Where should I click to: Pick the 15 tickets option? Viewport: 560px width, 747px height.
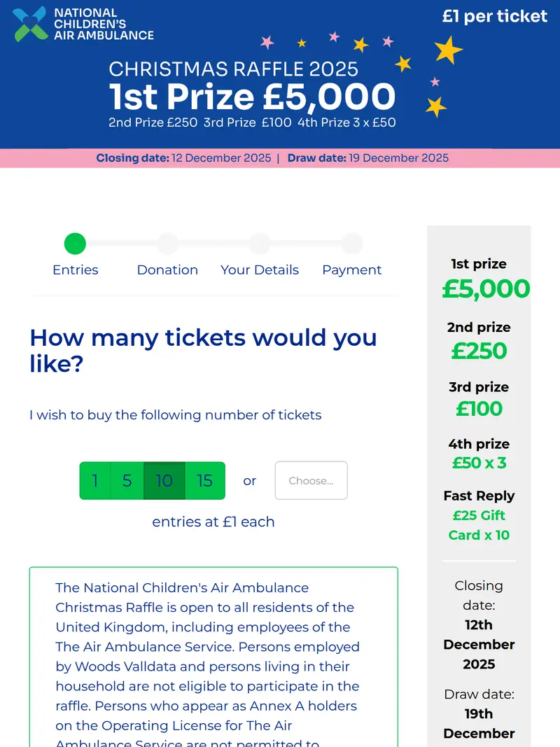pos(205,481)
